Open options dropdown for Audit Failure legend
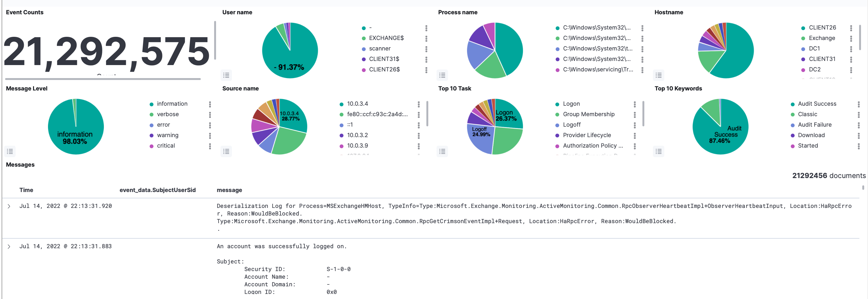Image resolution: width=868 pixels, height=299 pixels. coord(858,125)
